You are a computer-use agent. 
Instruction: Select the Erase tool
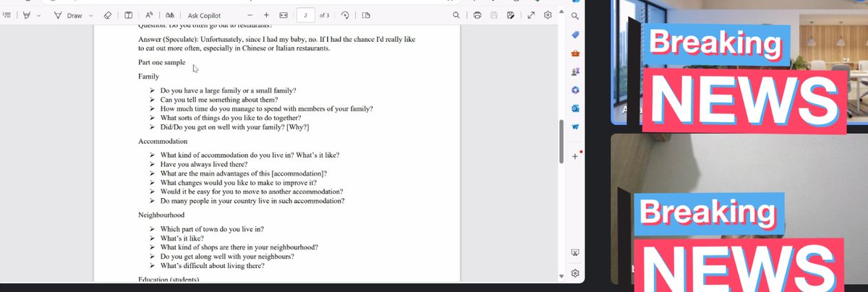107,14
